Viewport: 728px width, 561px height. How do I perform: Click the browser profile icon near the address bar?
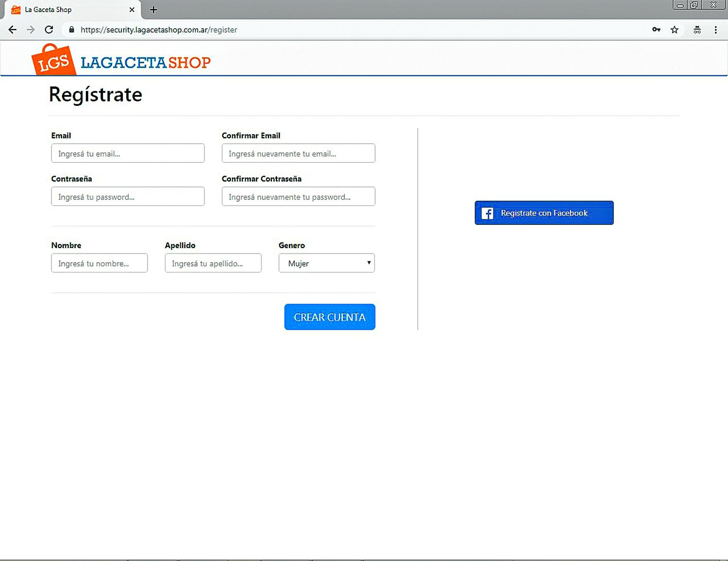pos(697,30)
